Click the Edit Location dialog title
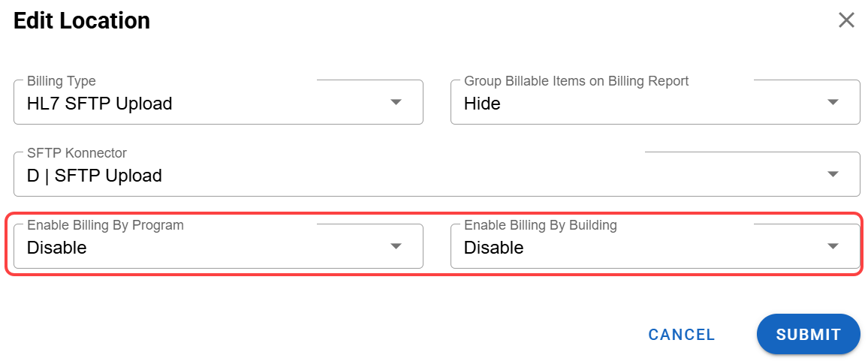868x364 pixels. click(82, 21)
